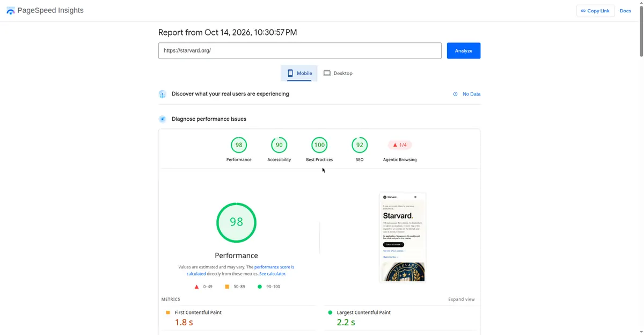Click the Accessibility category label
Image resolution: width=644 pixels, height=335 pixels.
tap(279, 159)
